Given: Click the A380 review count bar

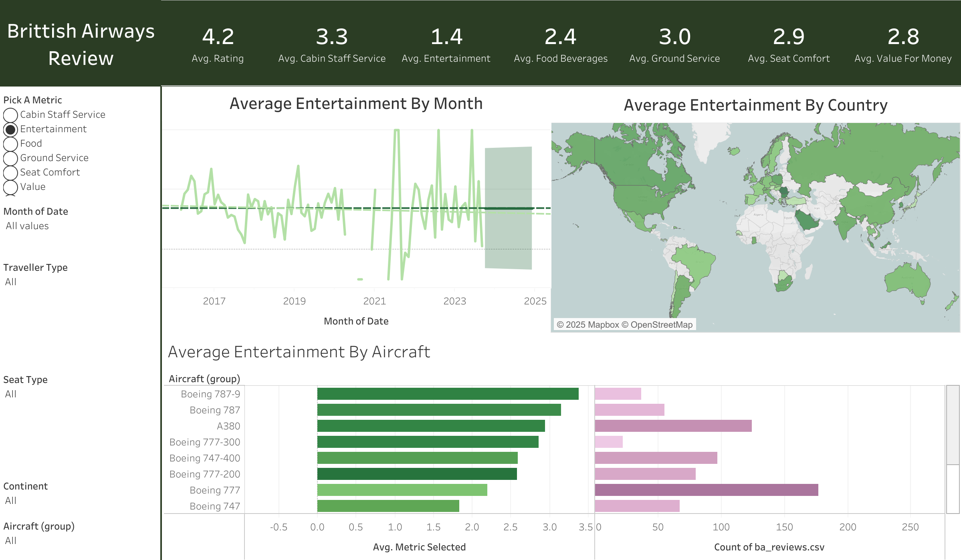Looking at the screenshot, I should (673, 426).
